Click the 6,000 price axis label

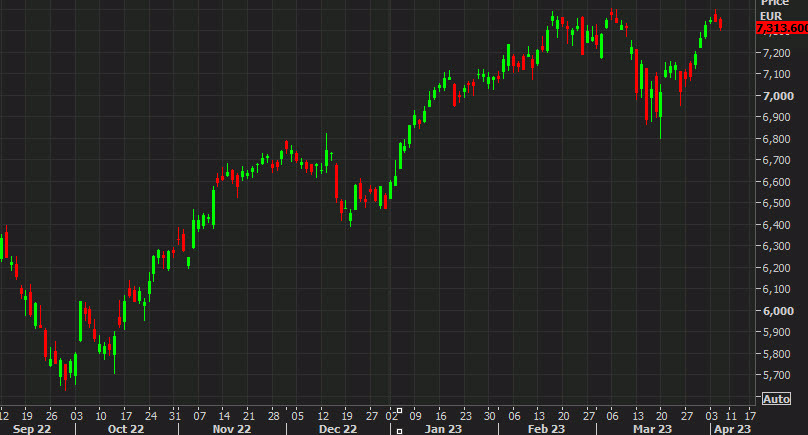pyautogui.click(x=778, y=311)
